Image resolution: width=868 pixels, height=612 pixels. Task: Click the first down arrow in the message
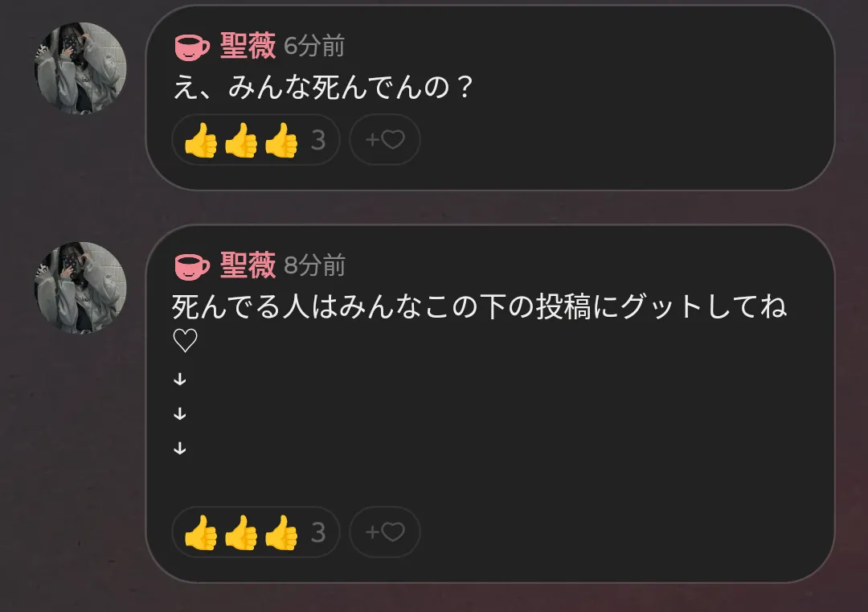click(x=180, y=380)
